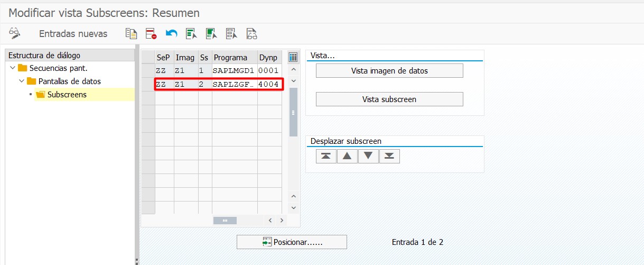The image size is (644, 265).
Task: Click Ss value 1 cell
Action: 205,70
